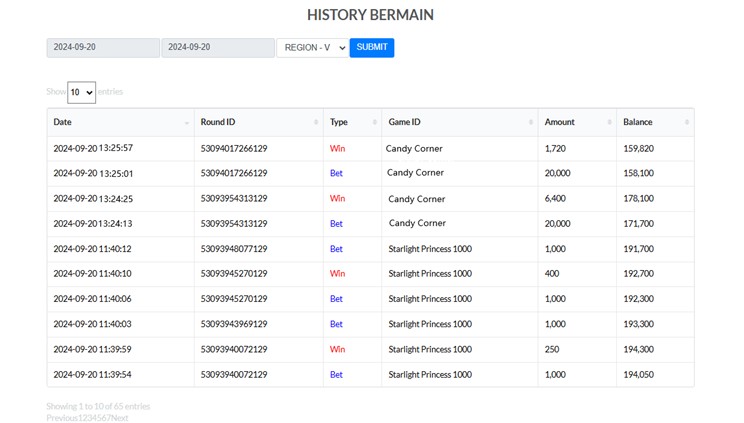Click Starlight Princess 1000 in 11:40:12 row
This screenshot has width=744, height=423.
(x=430, y=249)
